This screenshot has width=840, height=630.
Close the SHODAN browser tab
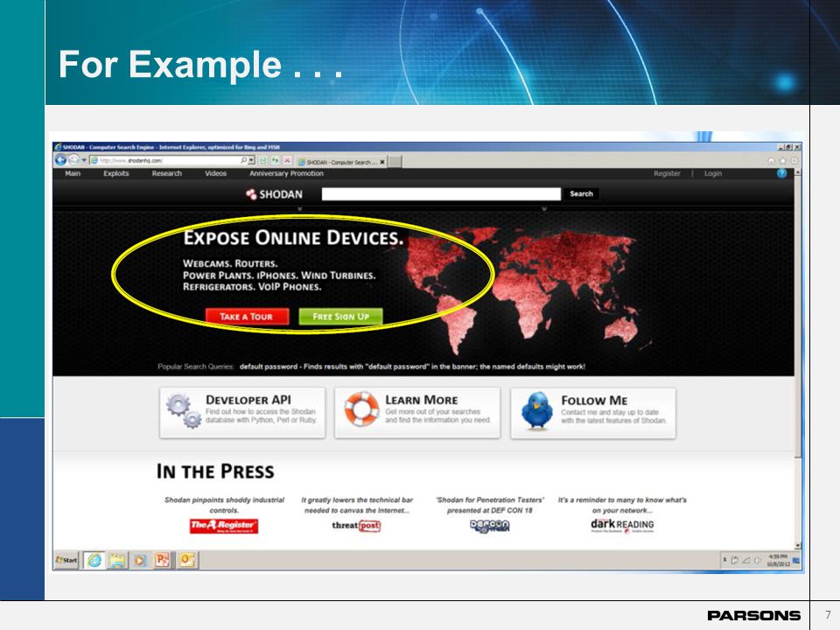click(x=382, y=162)
